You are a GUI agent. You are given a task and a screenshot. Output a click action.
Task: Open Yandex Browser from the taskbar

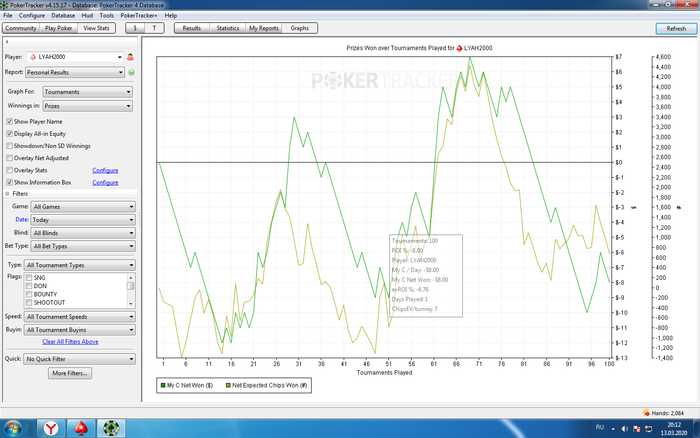pyautogui.click(x=49, y=428)
